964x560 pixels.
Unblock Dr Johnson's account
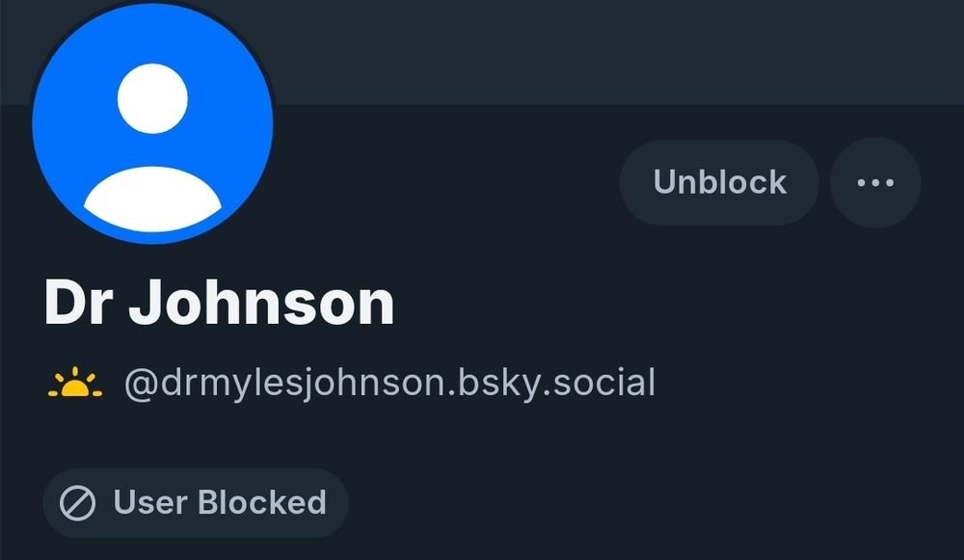tap(719, 182)
